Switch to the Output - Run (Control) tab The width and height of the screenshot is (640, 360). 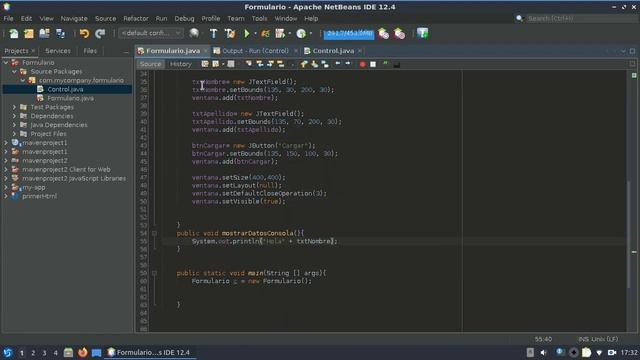(255, 51)
